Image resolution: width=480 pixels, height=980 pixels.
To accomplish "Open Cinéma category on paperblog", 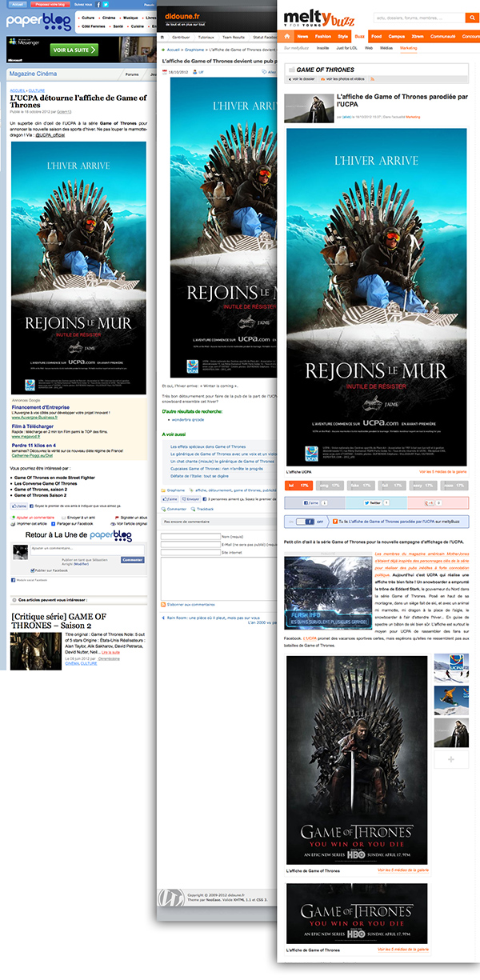I will [109, 16].
